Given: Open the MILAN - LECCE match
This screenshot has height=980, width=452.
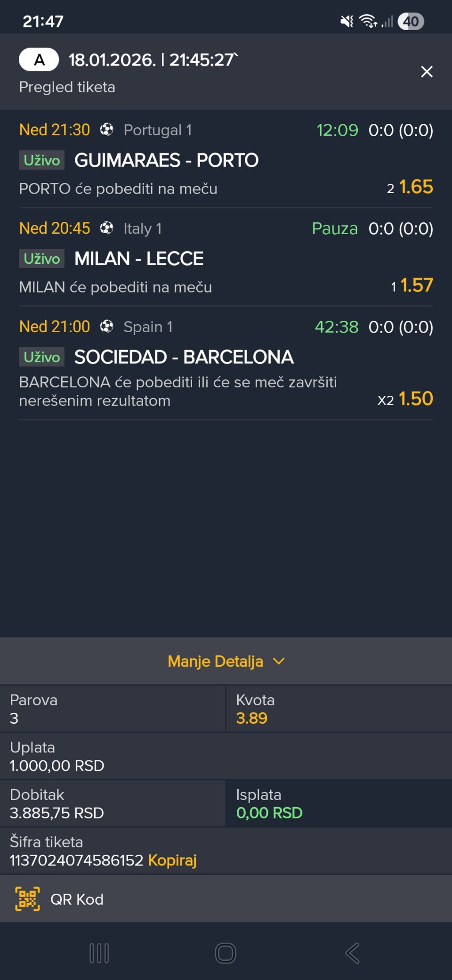Looking at the screenshot, I should tap(139, 259).
